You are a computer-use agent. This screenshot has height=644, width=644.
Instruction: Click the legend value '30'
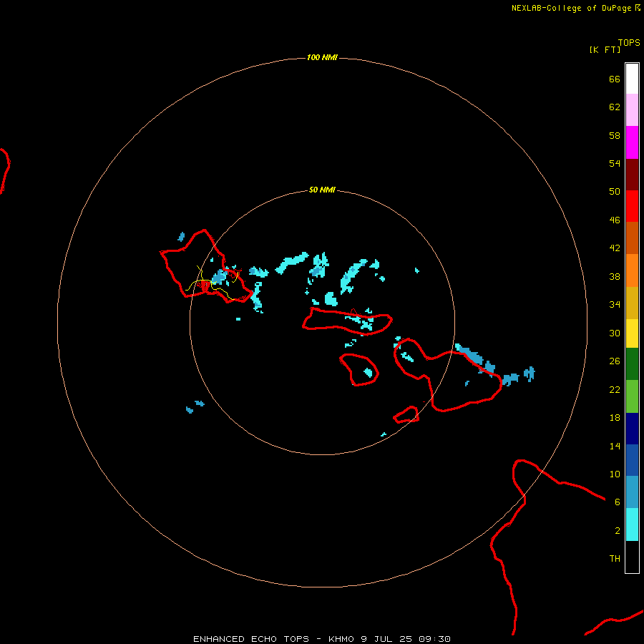point(615,333)
